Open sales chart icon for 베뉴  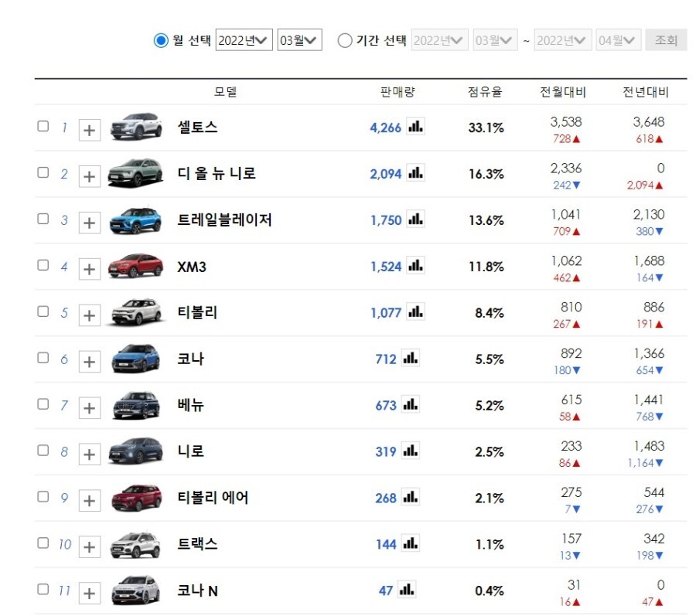[410, 404]
